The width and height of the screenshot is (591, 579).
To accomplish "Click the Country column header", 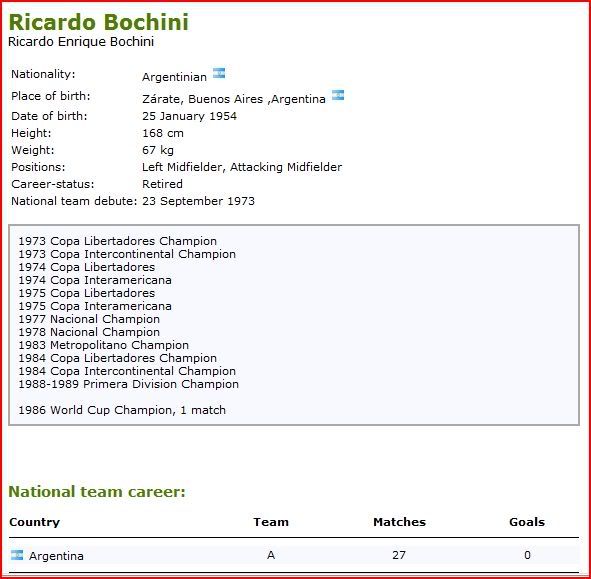I will click(34, 522).
